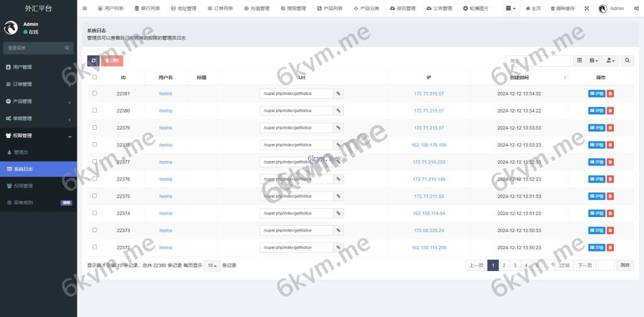Click the settings gears icon at top right
The width and height of the screenshot is (644, 317).
point(636,9)
